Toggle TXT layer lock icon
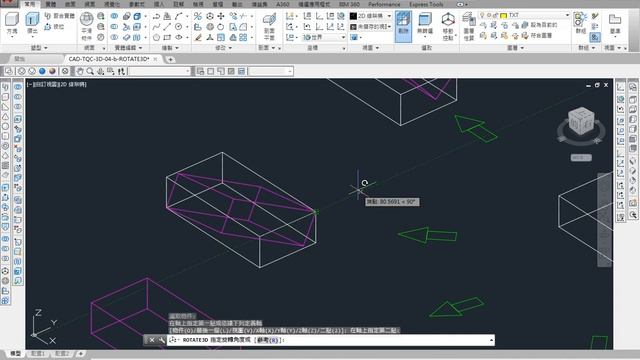The image size is (640, 360). tap(495, 15)
